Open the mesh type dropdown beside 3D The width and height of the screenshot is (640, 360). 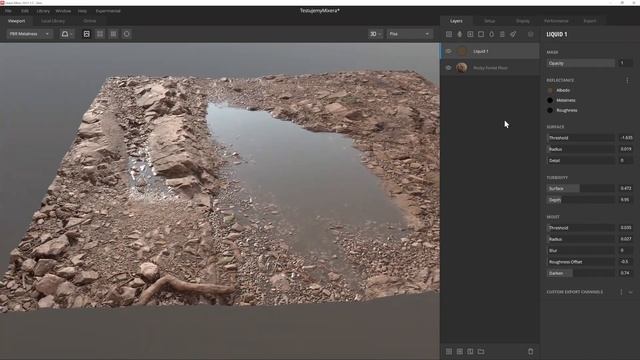(409, 34)
